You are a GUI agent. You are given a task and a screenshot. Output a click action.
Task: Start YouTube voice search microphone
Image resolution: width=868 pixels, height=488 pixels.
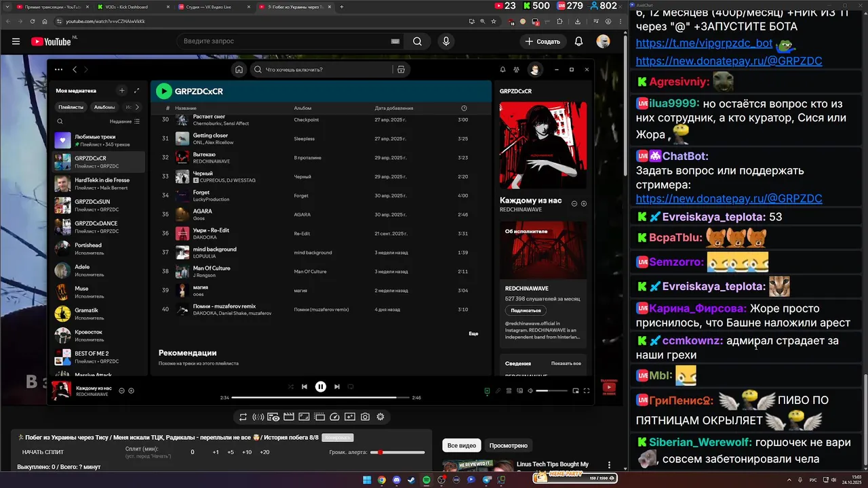(446, 41)
